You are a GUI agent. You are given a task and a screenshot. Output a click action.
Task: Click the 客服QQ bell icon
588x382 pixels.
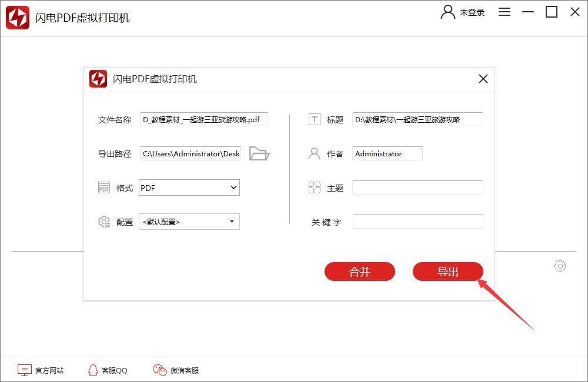point(92,370)
